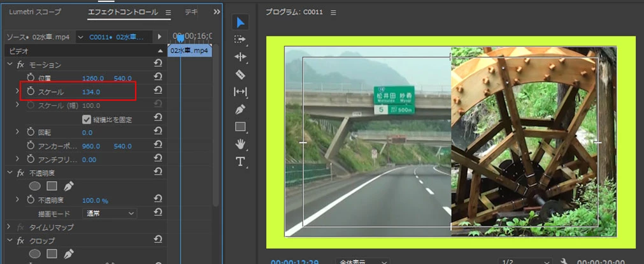Screen dimensions: 644x264
Task: Create rectangle mask under クロップ
Action: point(52,253)
